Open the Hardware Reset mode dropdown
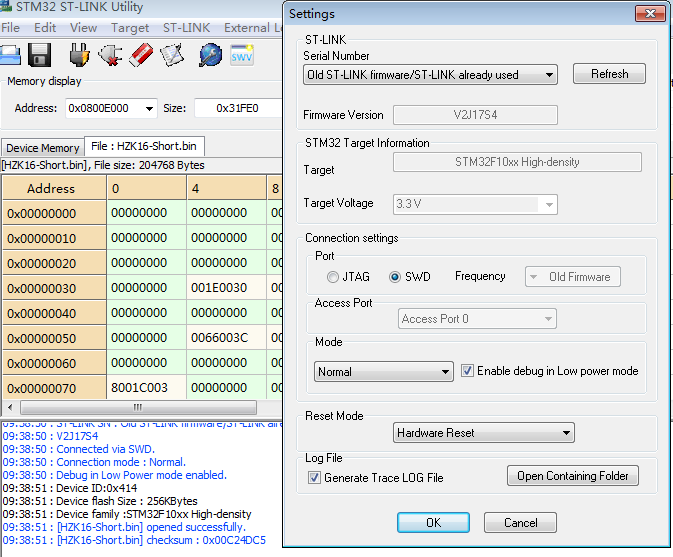 point(484,433)
